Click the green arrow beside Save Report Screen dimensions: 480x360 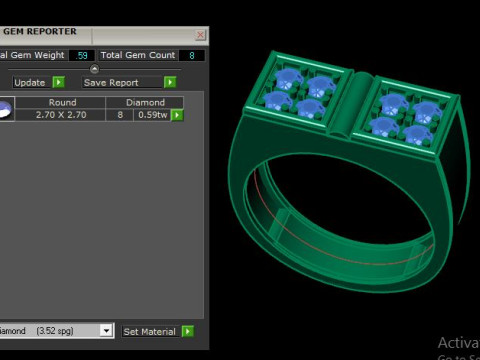point(170,82)
